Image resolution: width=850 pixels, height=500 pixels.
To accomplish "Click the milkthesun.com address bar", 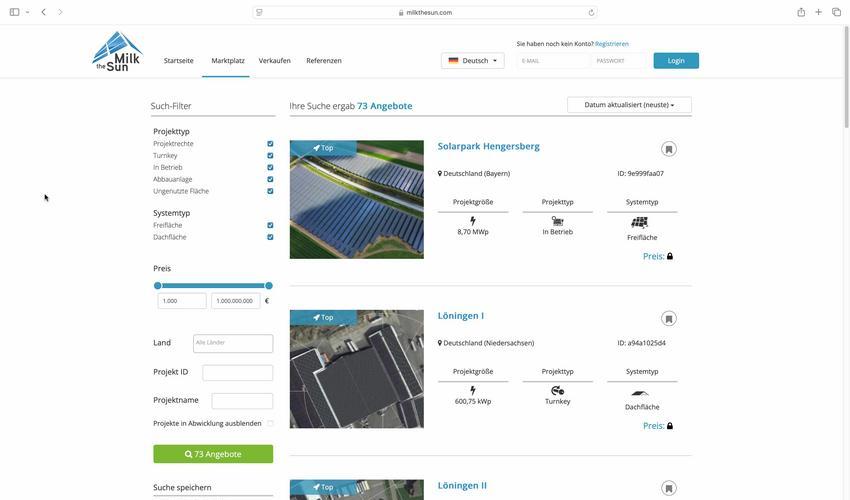I will (x=425, y=12).
